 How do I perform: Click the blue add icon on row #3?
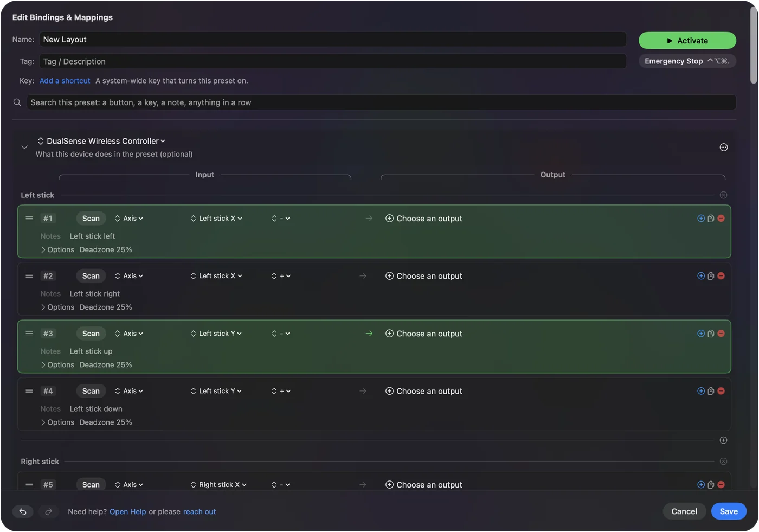(701, 334)
